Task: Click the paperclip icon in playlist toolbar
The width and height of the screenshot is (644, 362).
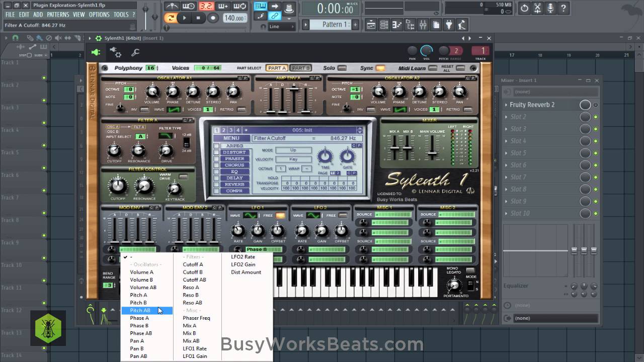Action: (30, 38)
